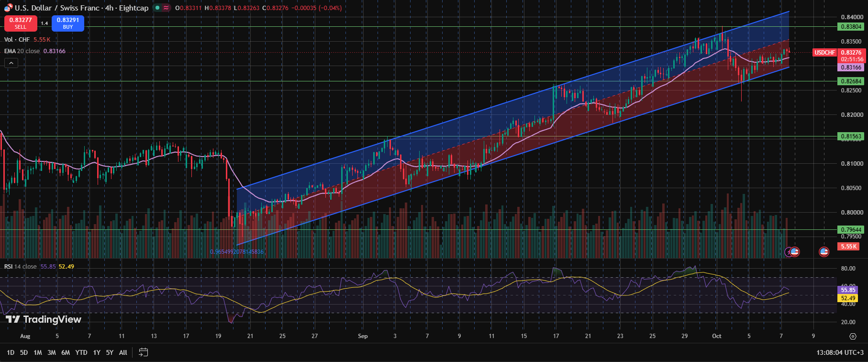
Task: Select the 1M date range
Action: click(x=38, y=352)
